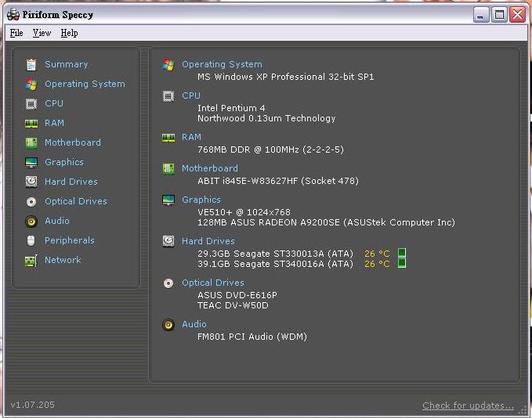Viewport: 532px width, 418px height.
Task: Click the Hard Drives icon in sidebar
Action: 31,182
